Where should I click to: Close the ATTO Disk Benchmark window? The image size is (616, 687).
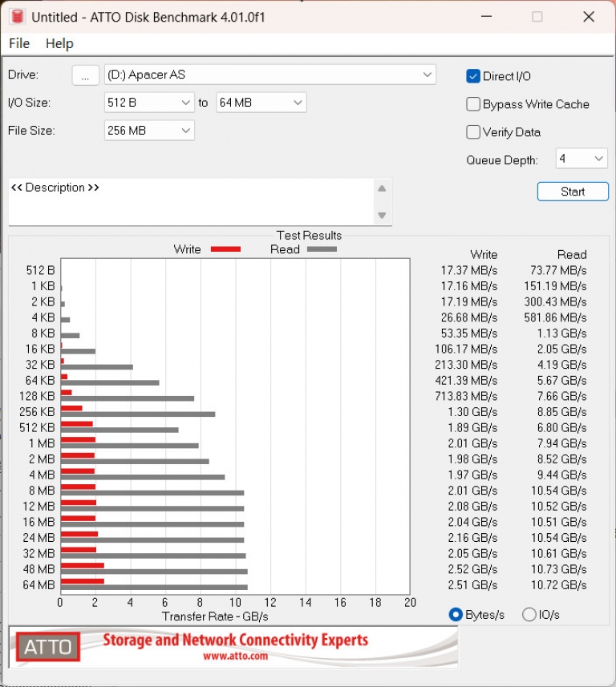tap(589, 17)
